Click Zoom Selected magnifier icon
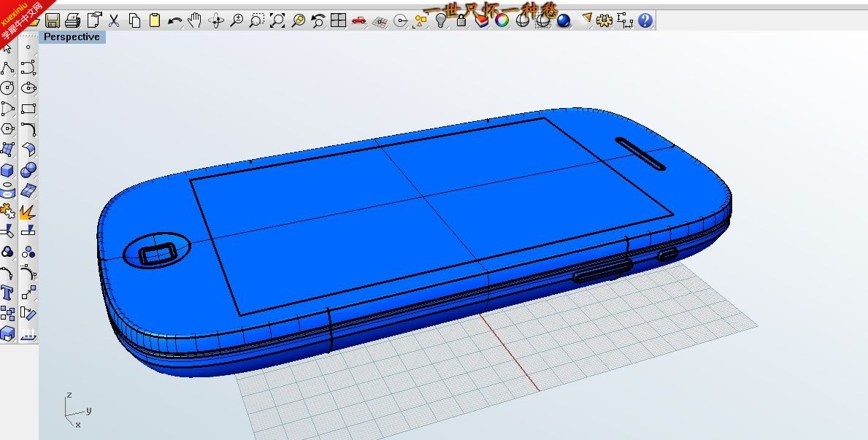Viewport: 868px width, 440px height. (298, 21)
